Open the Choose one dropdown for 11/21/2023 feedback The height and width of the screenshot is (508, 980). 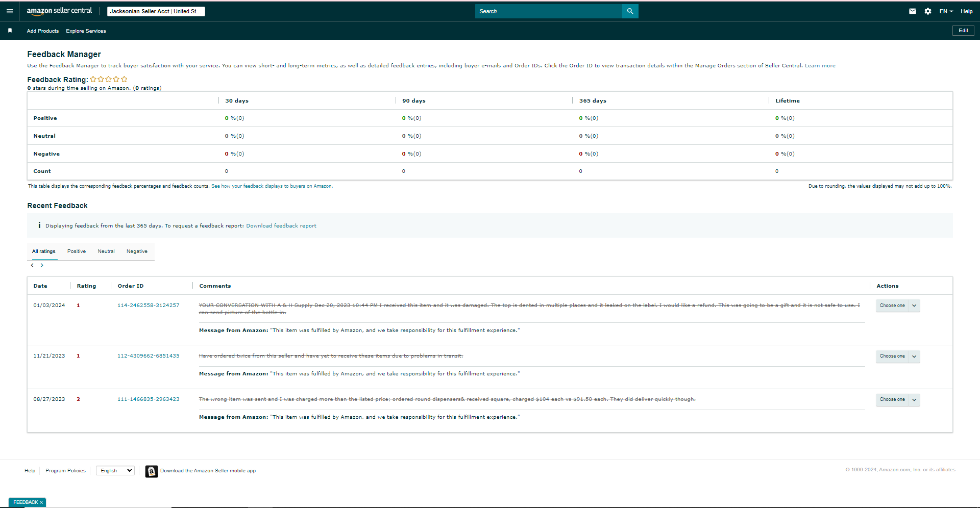click(898, 356)
